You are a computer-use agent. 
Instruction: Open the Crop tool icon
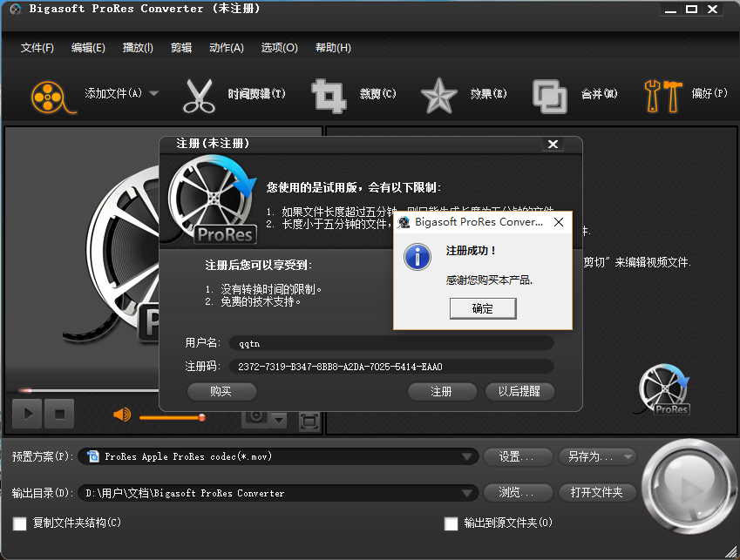pos(329,95)
